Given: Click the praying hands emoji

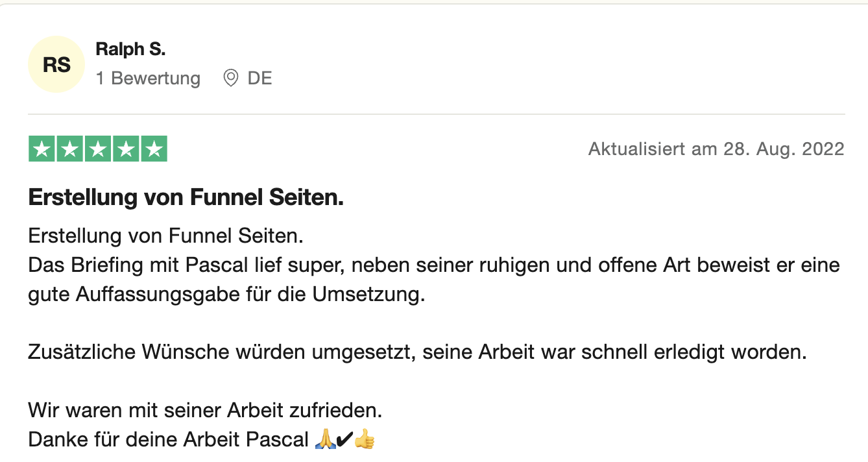Looking at the screenshot, I should [x=324, y=440].
